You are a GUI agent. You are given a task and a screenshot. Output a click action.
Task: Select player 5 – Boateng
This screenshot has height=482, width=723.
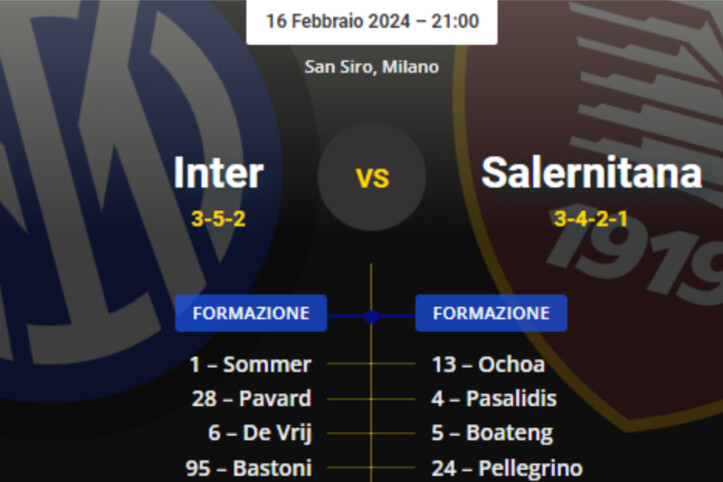click(492, 433)
